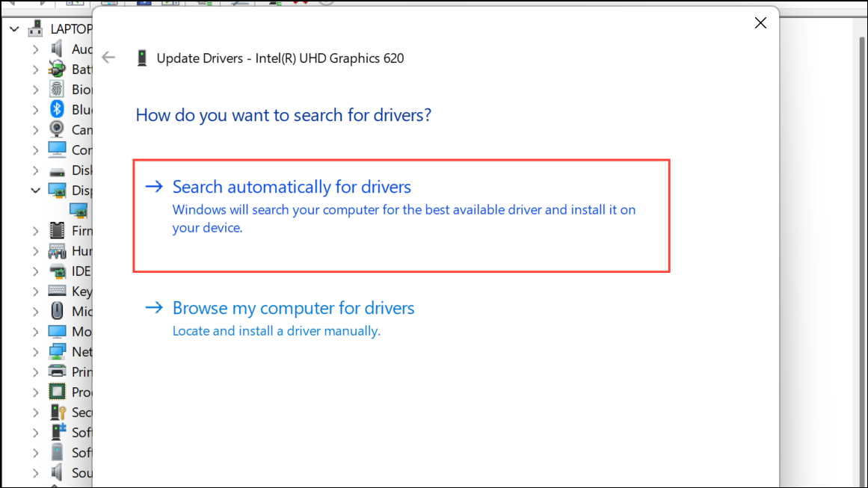868x488 pixels.
Task: Select the Disk drives icon
Action: (x=57, y=172)
